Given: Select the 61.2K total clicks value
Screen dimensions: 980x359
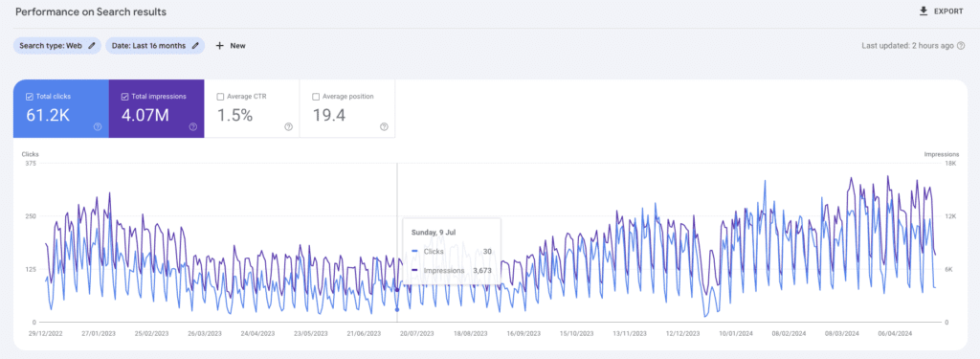Looking at the screenshot, I should tap(48, 115).
